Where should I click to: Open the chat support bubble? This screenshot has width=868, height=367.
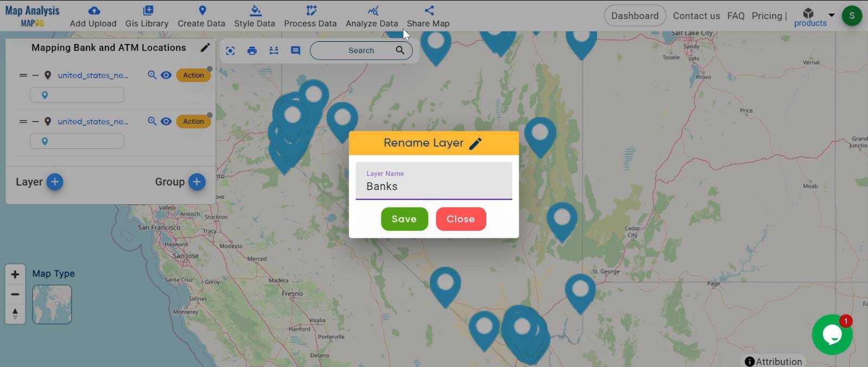[x=832, y=334]
